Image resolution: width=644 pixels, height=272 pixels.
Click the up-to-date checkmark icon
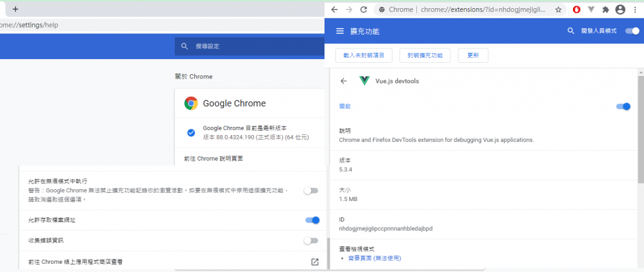[x=191, y=133]
